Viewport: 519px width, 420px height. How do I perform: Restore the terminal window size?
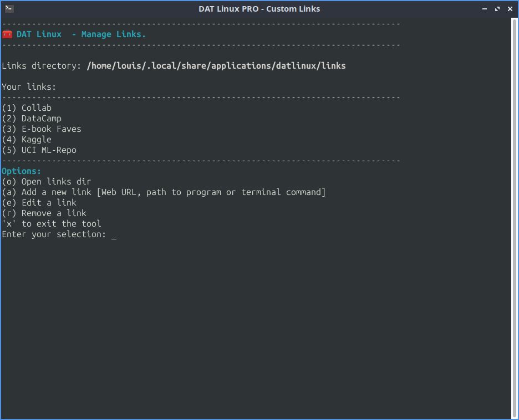[497, 8]
